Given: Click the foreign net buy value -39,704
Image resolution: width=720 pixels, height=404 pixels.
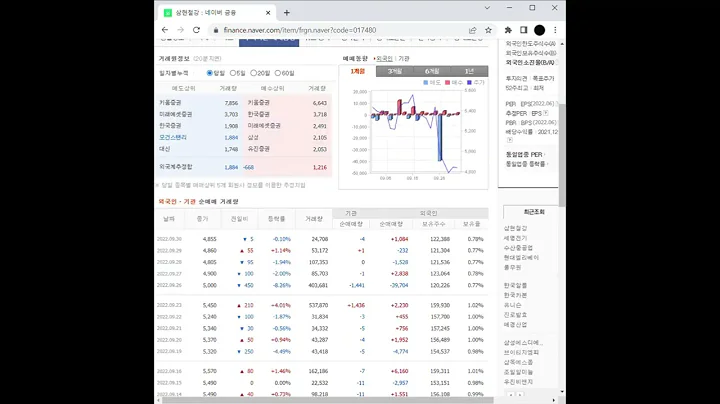Looking at the screenshot, I should [399, 286].
